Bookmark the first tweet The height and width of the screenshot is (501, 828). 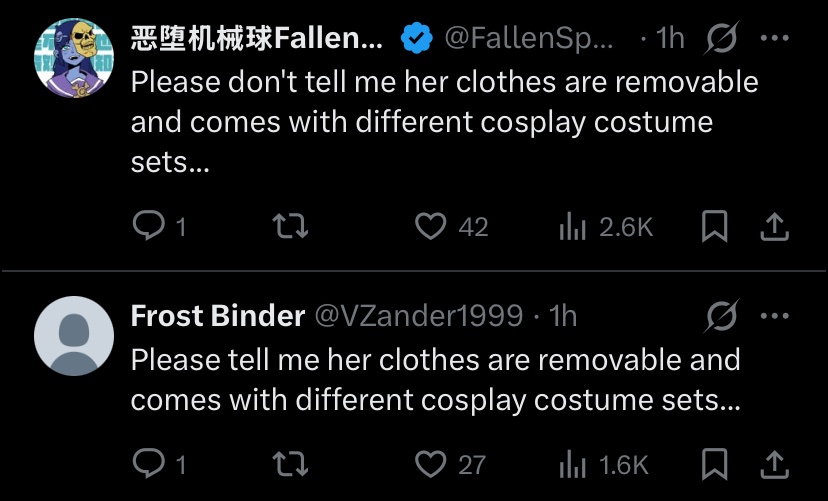[x=714, y=226]
